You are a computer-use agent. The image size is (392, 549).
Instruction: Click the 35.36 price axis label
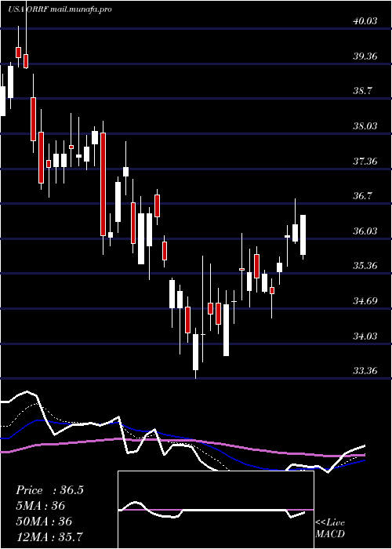365,266
